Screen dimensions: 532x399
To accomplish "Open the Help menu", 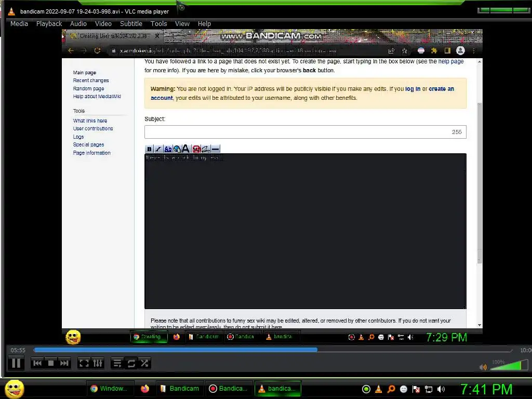I will click(204, 24).
